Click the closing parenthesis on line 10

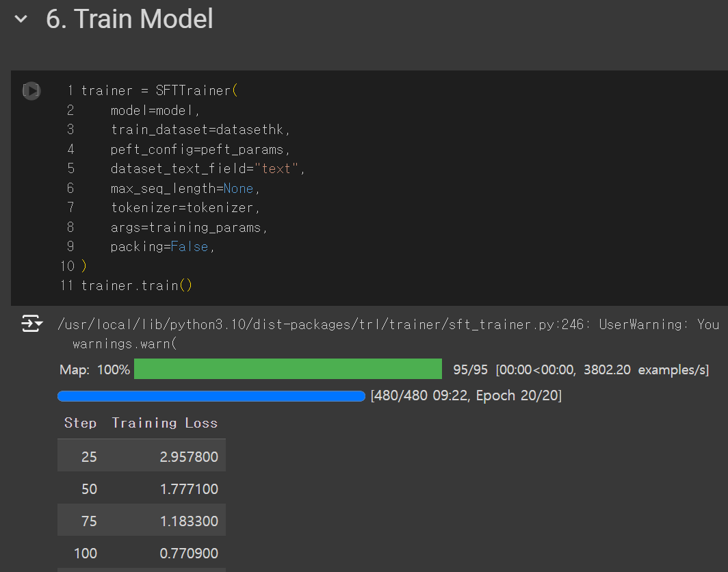click(84, 266)
